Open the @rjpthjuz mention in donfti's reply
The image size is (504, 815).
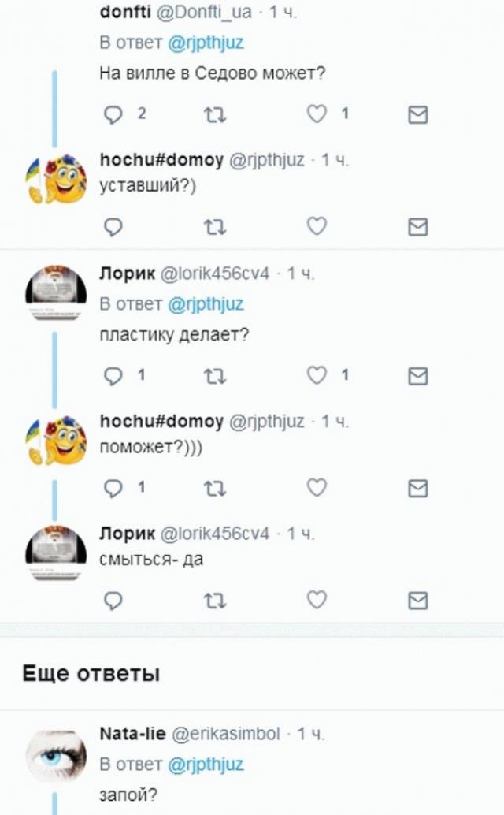point(206,43)
